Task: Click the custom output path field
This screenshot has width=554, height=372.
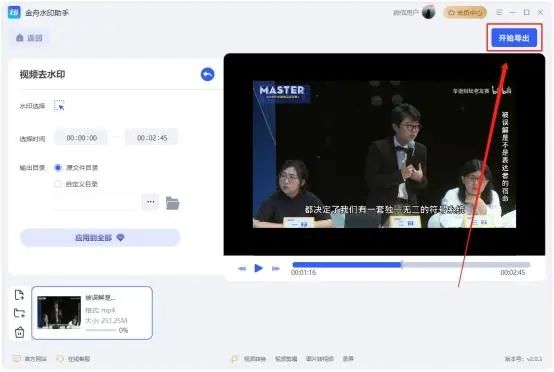Action: point(95,202)
